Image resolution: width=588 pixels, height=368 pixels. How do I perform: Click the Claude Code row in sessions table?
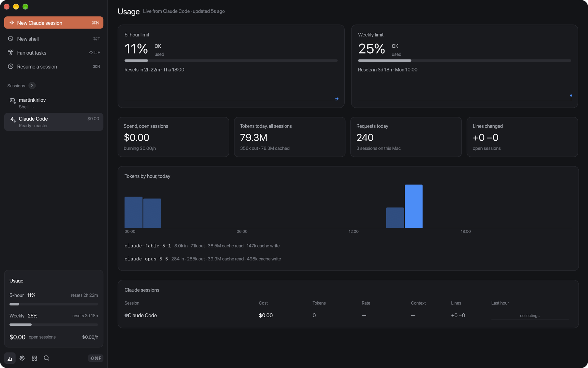348,315
